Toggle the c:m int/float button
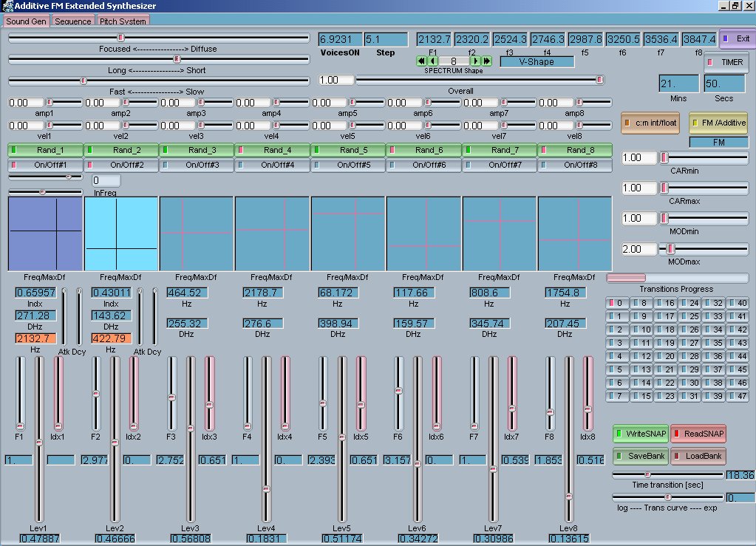Image resolution: width=756 pixels, height=546 pixels. (x=650, y=123)
